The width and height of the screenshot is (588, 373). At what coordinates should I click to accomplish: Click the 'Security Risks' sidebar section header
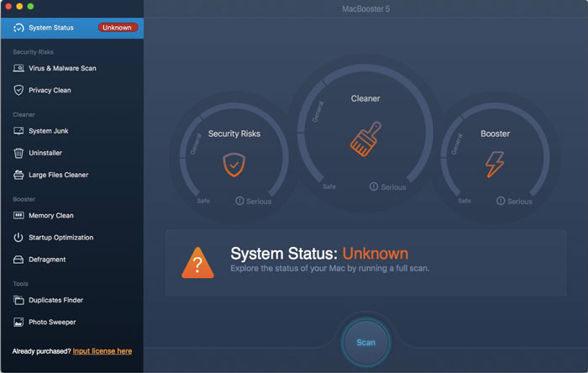(33, 52)
